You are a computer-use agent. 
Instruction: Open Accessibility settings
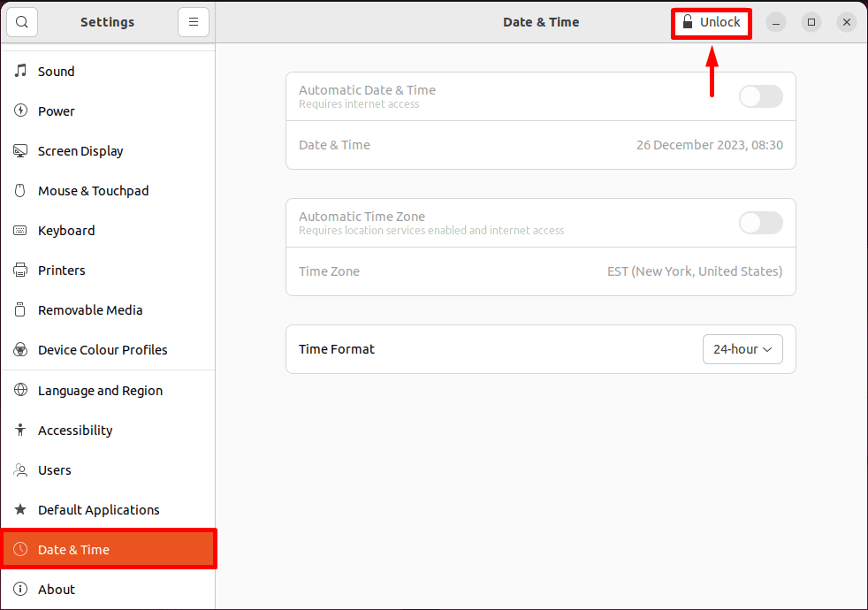[x=108, y=431]
